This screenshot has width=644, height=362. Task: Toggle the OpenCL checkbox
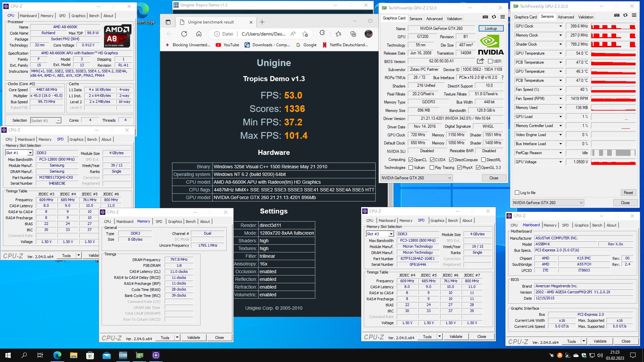click(411, 160)
